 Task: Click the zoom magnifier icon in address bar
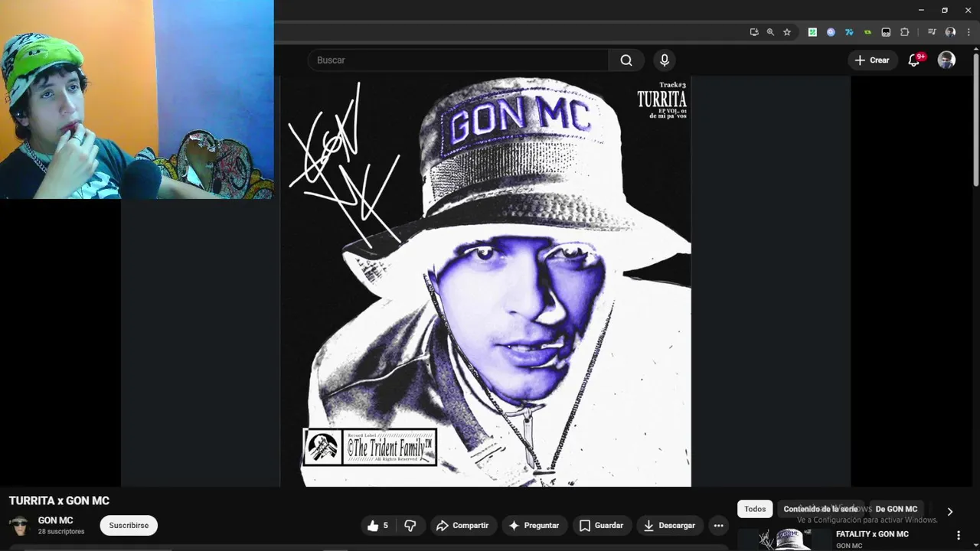click(x=770, y=32)
